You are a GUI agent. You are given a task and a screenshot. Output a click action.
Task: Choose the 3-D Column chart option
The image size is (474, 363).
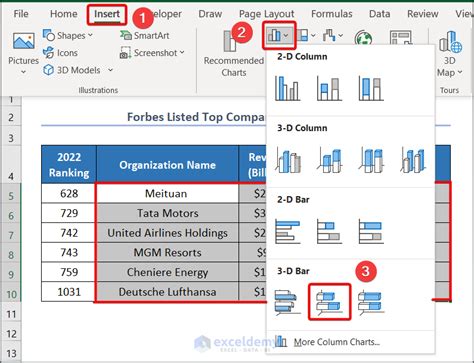point(413,160)
